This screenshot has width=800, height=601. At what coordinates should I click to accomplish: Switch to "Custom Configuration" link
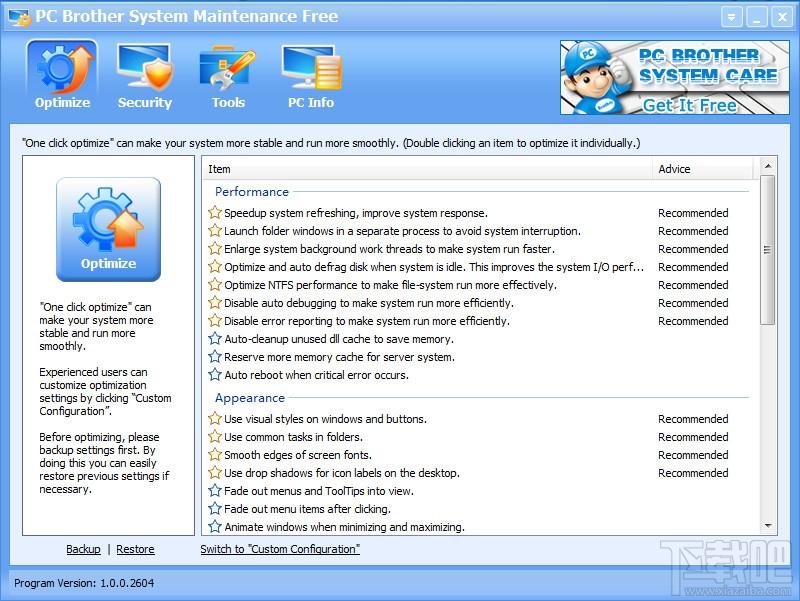coord(280,549)
